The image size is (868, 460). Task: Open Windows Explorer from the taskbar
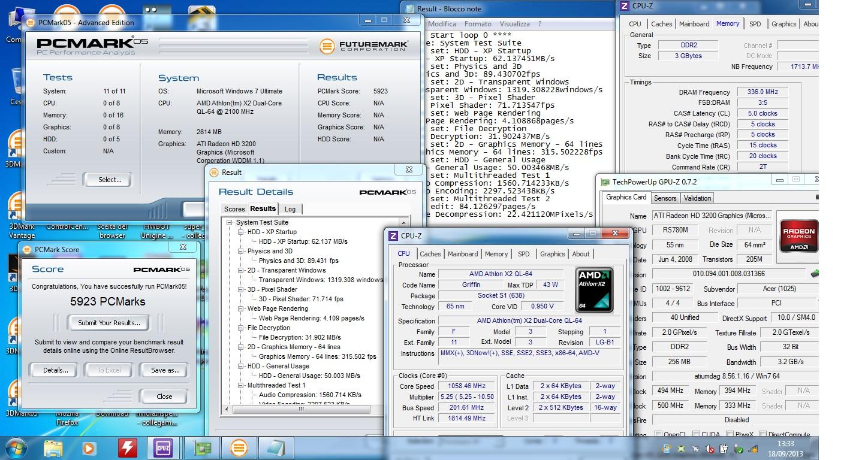tap(53, 448)
